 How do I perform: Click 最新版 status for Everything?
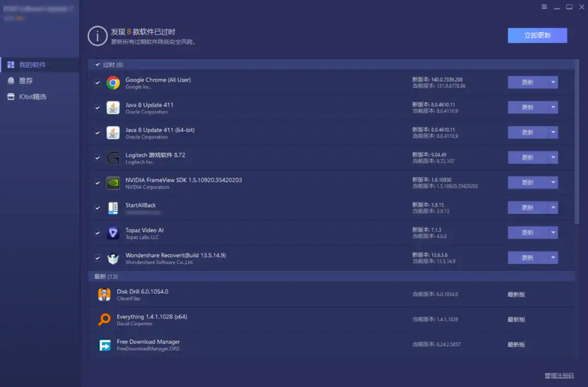click(x=516, y=319)
